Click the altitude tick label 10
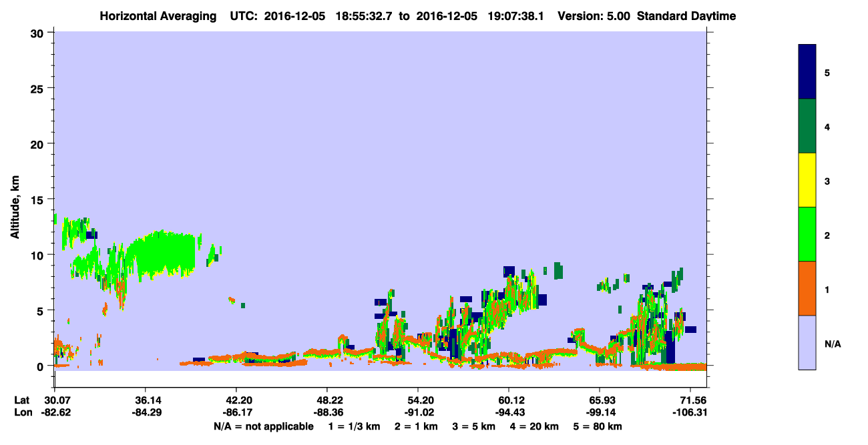The width and height of the screenshot is (868, 445). point(39,255)
